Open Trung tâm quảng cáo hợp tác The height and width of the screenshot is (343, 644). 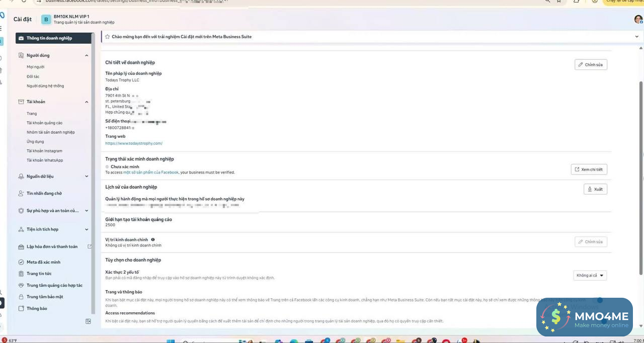pyautogui.click(x=54, y=285)
